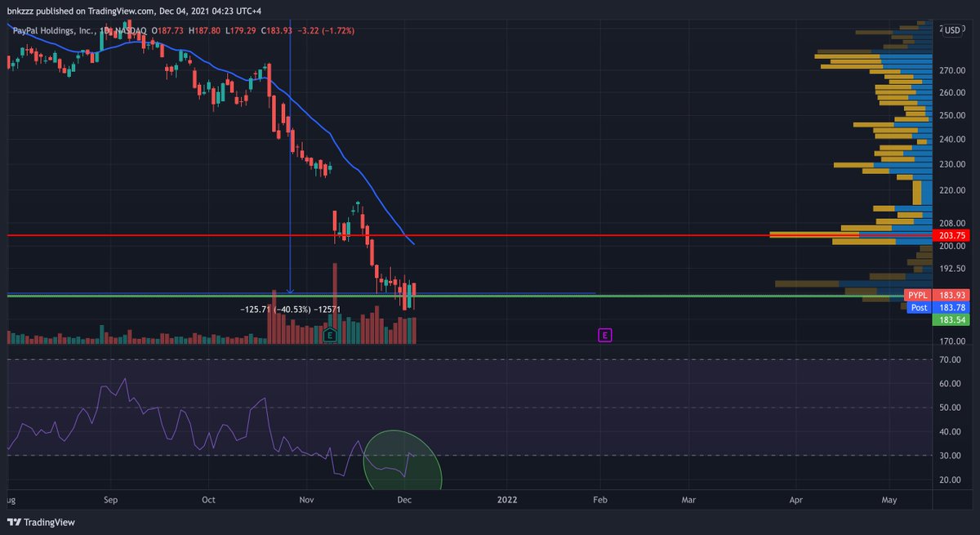Click the L179.29 low value
Viewport: 980px width, 535px height.
point(243,30)
